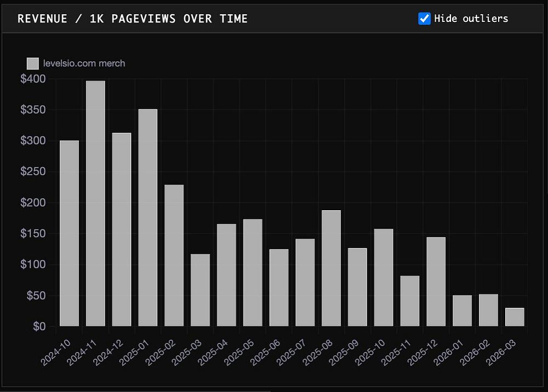Select the 2024-10 revenue bar
The height and width of the screenshot is (392, 548).
click(x=69, y=233)
